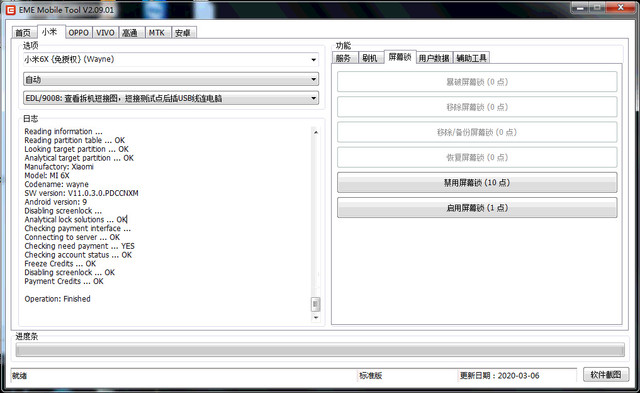The image size is (640, 393).
Task: Click the 禁用屏幕锁 (10 点) button
Action: tap(477, 182)
